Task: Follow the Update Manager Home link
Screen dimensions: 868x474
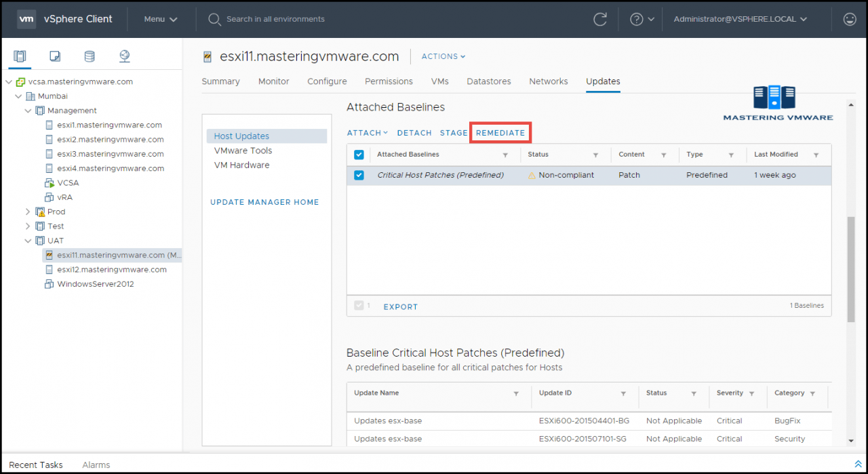Action: [264, 201]
